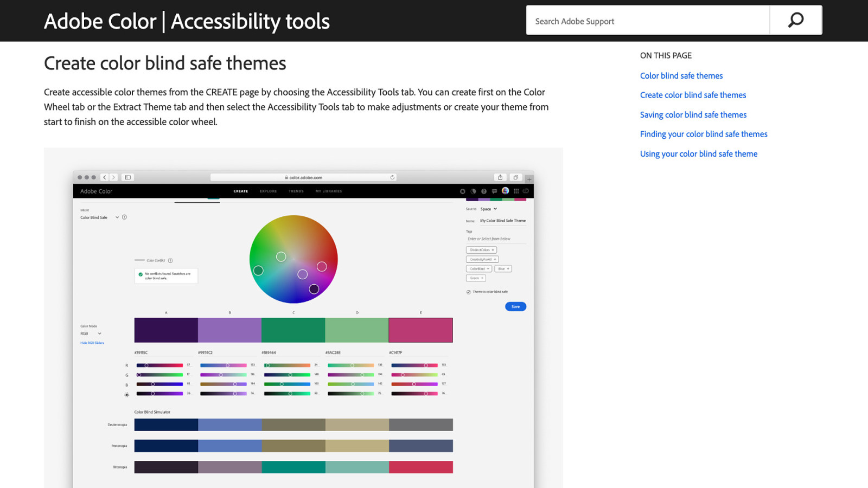Click the brightness sun icon beside sliders

coord(127,394)
